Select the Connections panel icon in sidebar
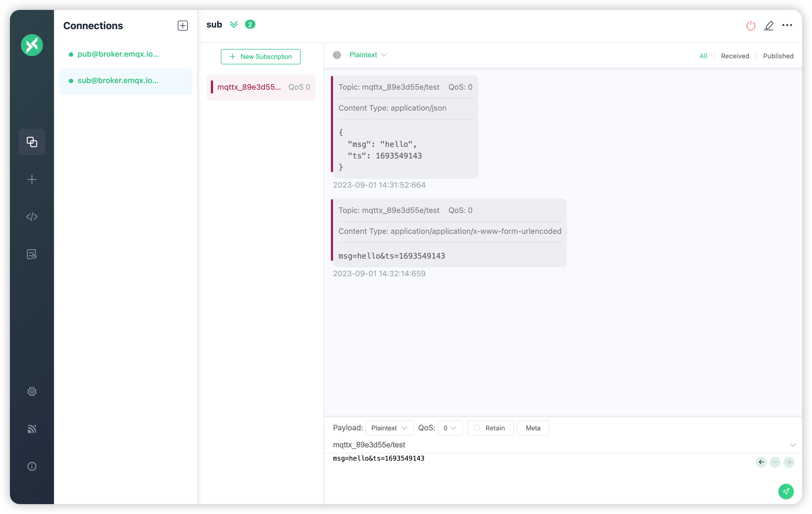The height and width of the screenshot is (514, 812). point(32,142)
